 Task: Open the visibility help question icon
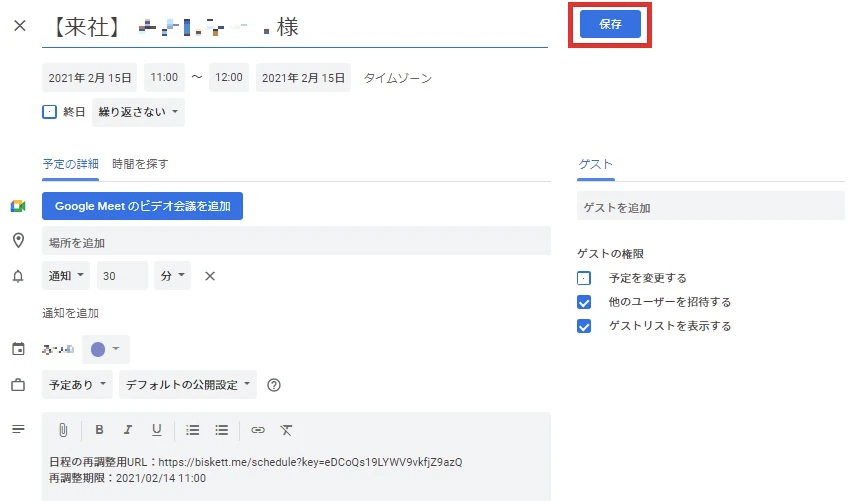[274, 385]
